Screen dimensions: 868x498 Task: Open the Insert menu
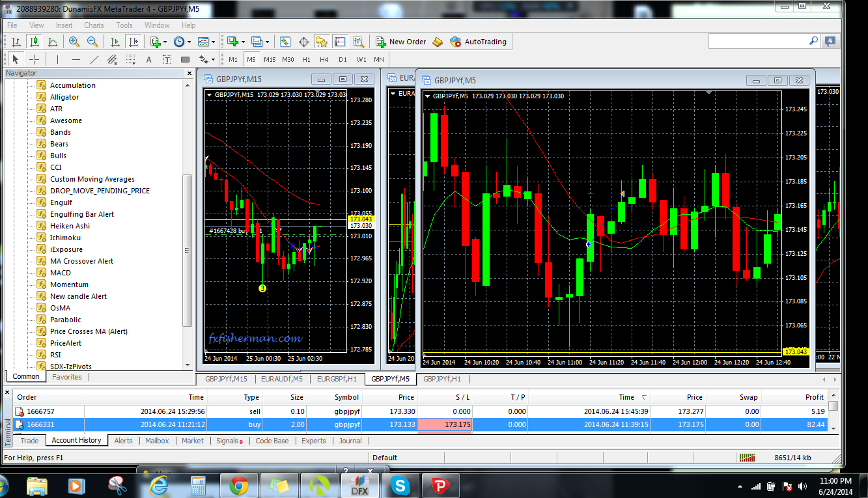coord(64,25)
